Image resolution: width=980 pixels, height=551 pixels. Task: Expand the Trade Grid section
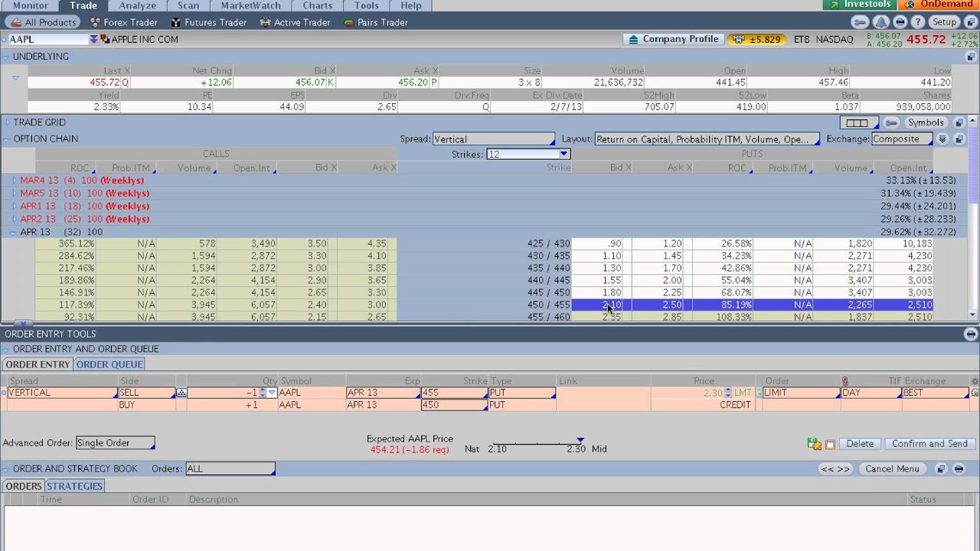(x=7, y=122)
